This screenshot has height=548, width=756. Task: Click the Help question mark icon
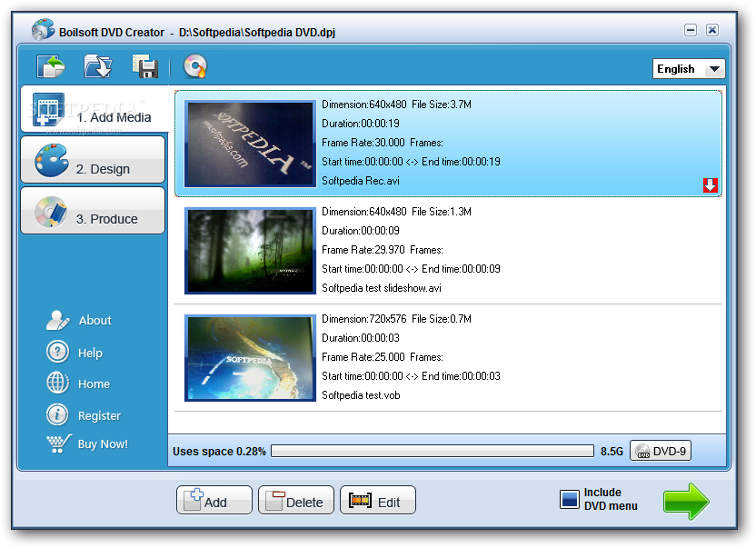click(x=57, y=352)
